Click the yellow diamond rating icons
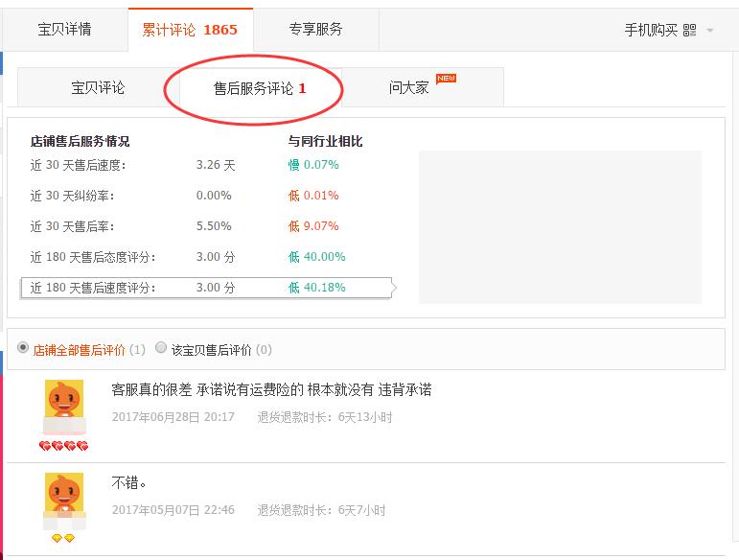 [63, 538]
